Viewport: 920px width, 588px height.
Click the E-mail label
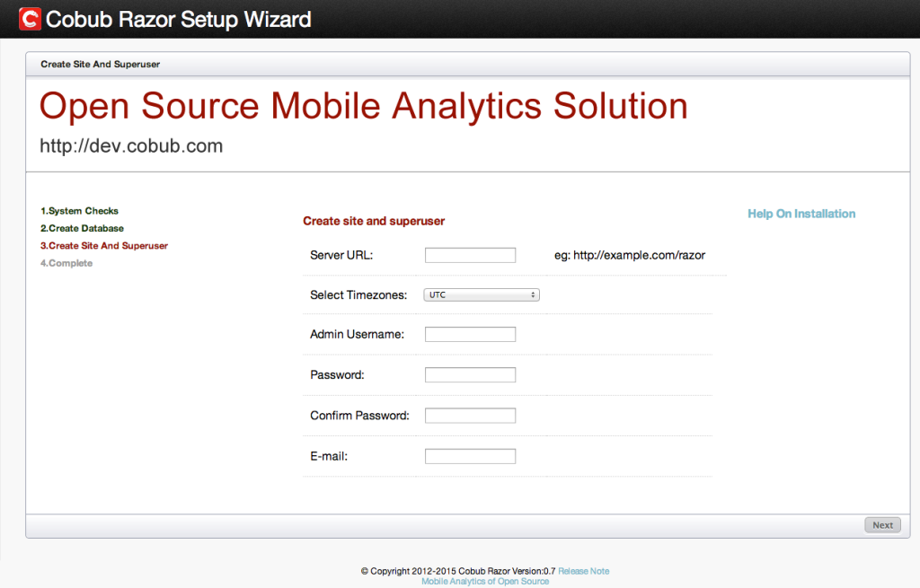click(329, 456)
